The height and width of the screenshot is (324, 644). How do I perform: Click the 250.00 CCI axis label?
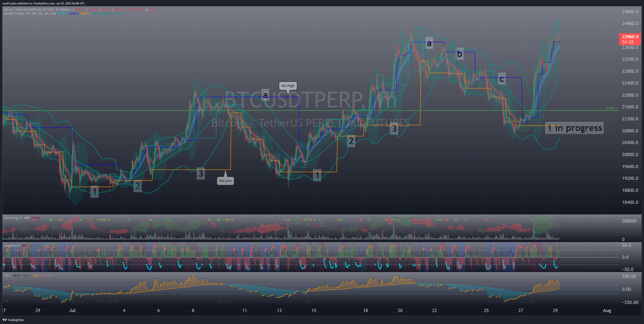click(x=629, y=276)
